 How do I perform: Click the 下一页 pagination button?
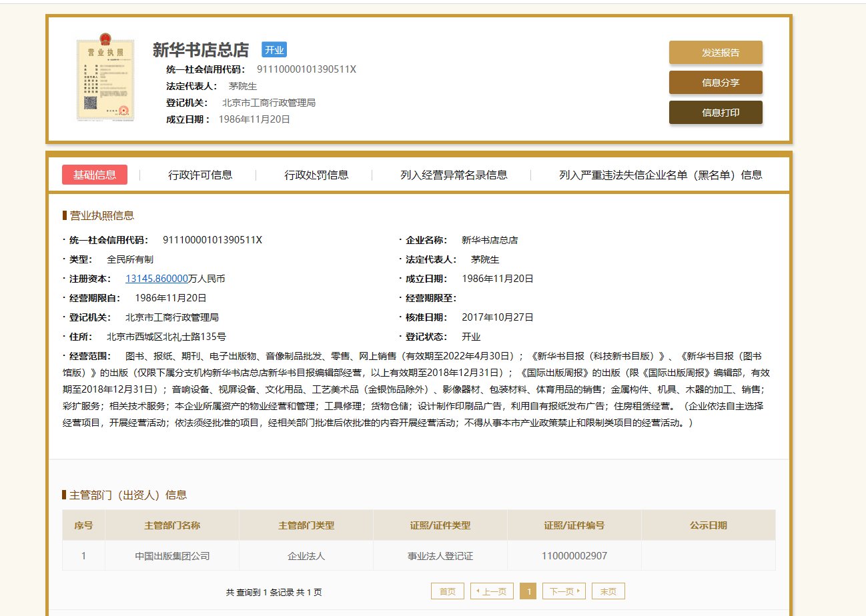pyautogui.click(x=562, y=591)
